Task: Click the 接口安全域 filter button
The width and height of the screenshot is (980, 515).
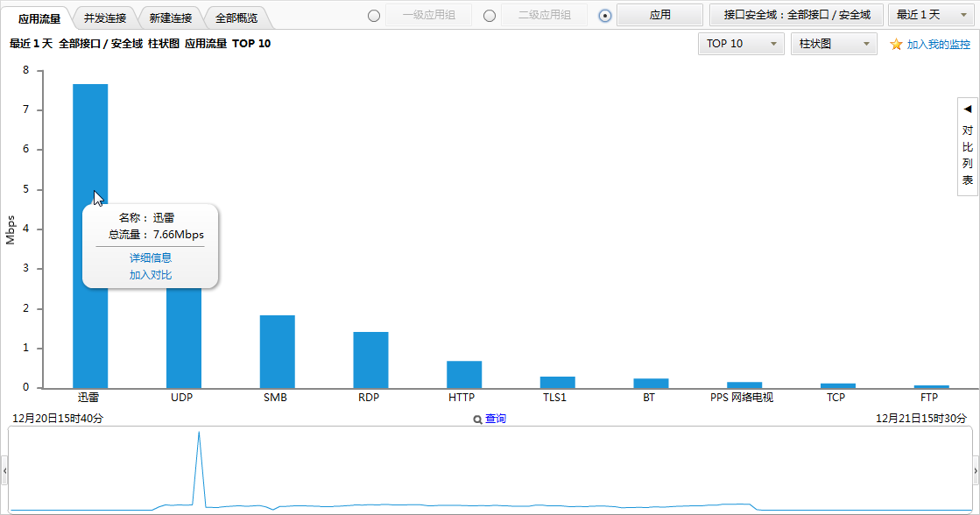Action: 797,15
